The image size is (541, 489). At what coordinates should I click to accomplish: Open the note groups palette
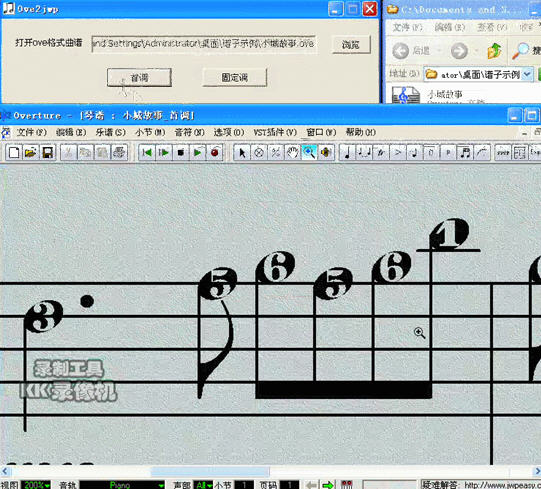(364, 153)
